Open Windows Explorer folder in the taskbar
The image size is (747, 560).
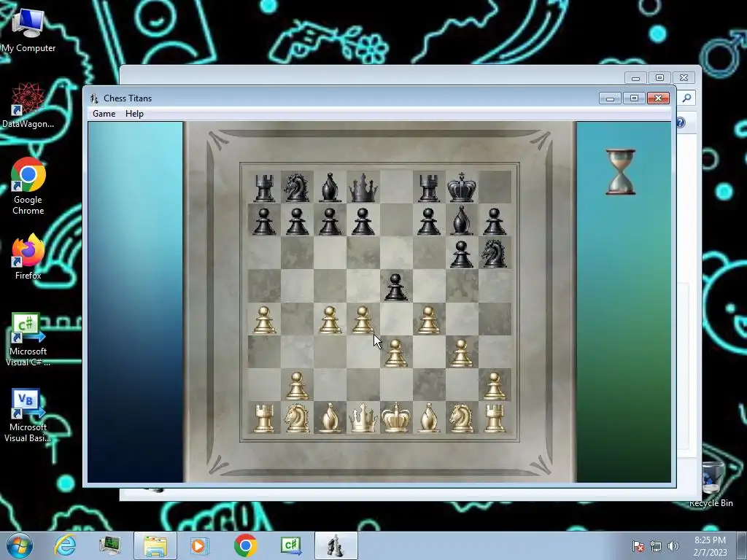click(x=155, y=545)
